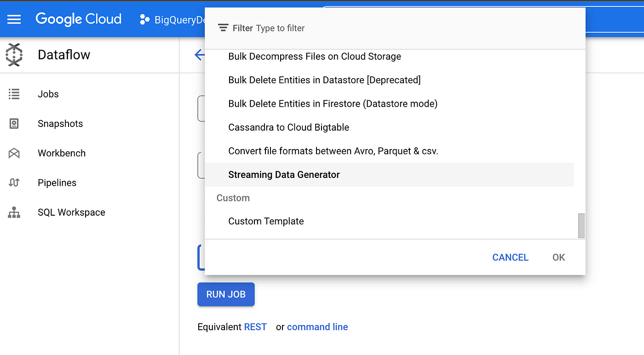Open the hamburger navigation menu
The image size is (644, 355).
coord(14,19)
